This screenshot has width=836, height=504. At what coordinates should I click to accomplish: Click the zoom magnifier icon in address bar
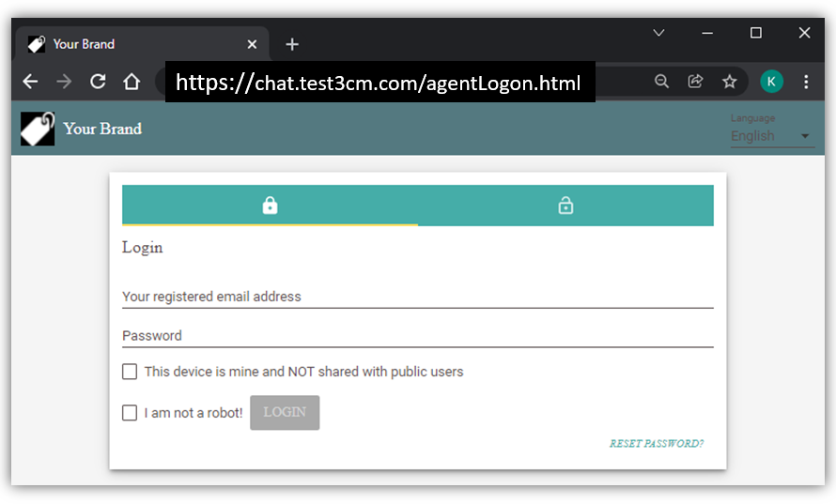point(662,82)
